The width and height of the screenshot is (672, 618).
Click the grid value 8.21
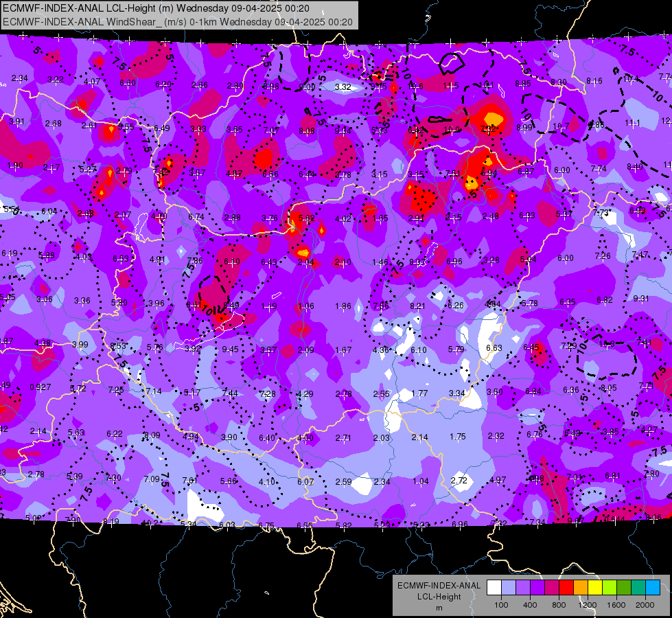pyautogui.click(x=418, y=306)
